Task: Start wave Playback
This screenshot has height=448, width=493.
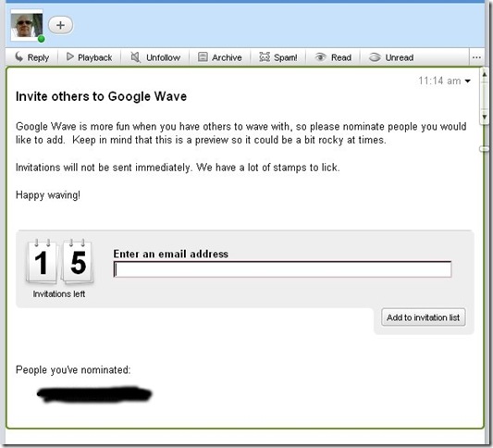Action: click(x=90, y=57)
